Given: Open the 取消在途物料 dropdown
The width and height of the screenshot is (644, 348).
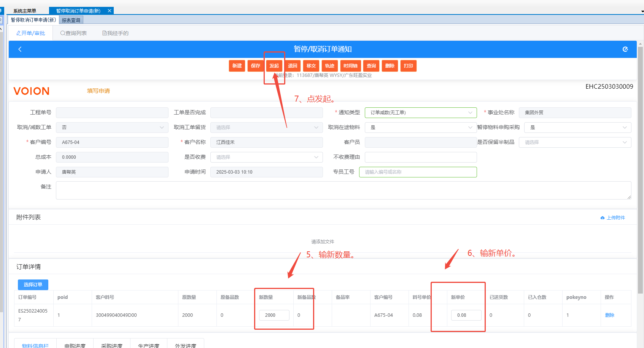Looking at the screenshot, I should pos(421,128).
